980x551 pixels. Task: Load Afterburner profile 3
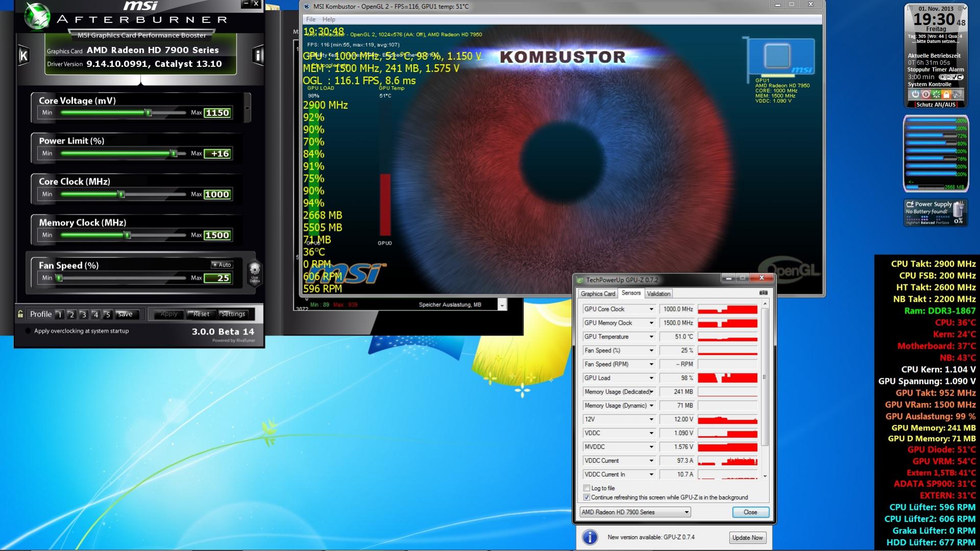pos(83,315)
